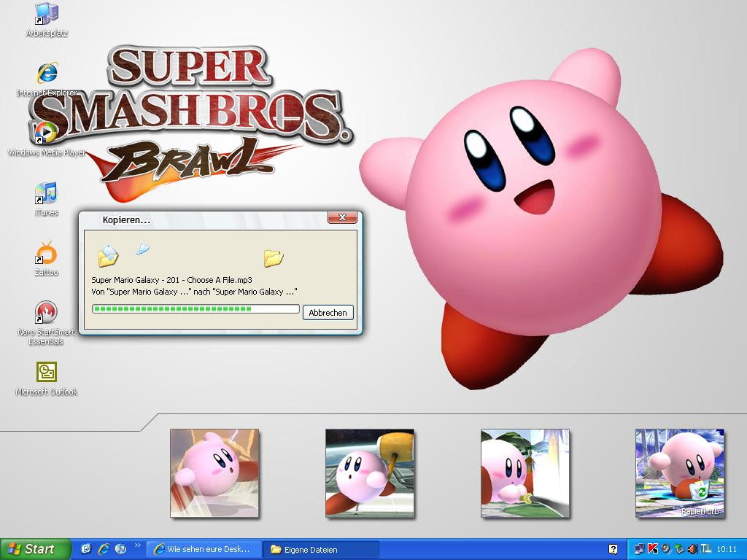Click the volume speaker tray icon
The image size is (747, 560).
(692, 549)
